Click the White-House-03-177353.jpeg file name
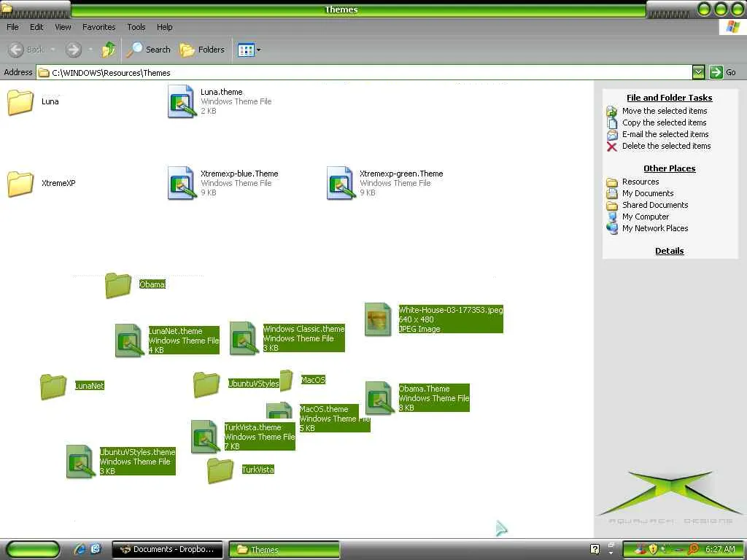This screenshot has height=560, width=747. [451, 310]
